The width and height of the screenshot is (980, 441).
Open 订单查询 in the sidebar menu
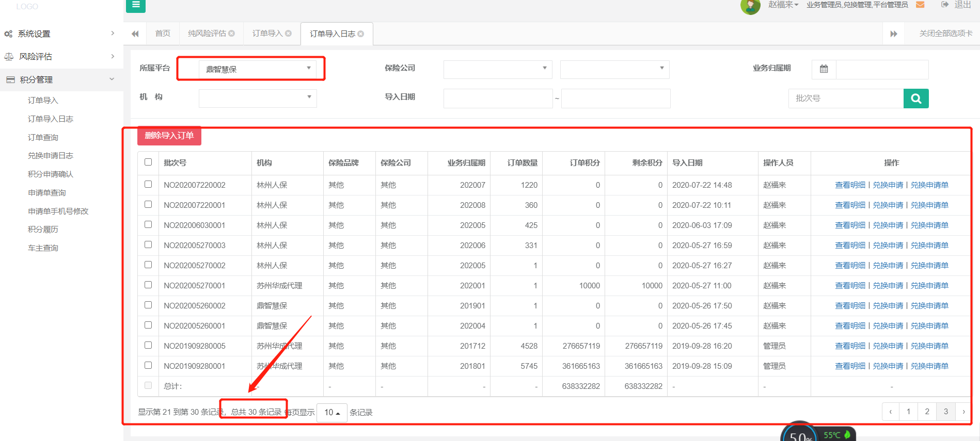pyautogui.click(x=43, y=137)
